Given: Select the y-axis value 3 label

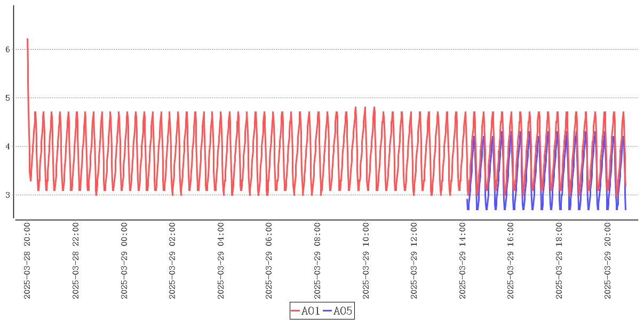Looking at the screenshot, I should pyautogui.click(x=7, y=195).
